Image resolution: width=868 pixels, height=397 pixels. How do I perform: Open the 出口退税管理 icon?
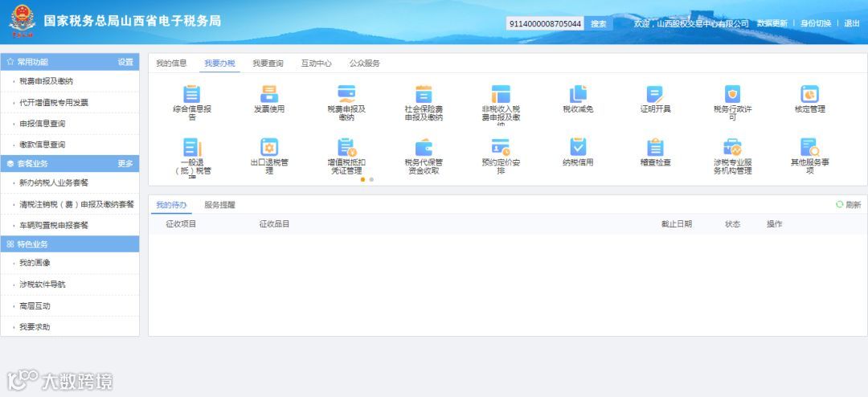[x=269, y=147]
